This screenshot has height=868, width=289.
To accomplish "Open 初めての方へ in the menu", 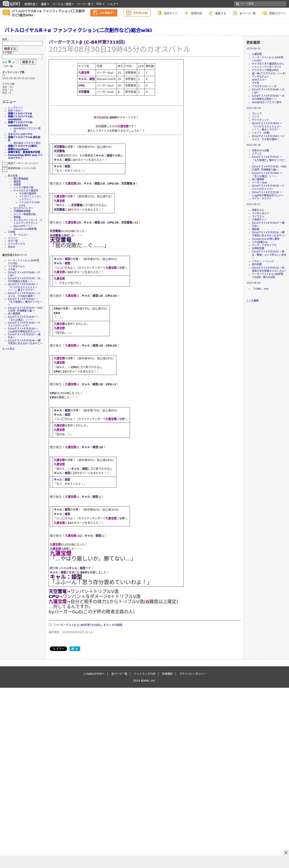I will click(15, 110).
